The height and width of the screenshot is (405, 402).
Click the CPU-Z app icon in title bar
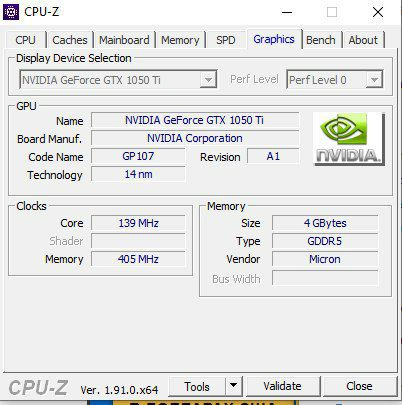[11, 12]
